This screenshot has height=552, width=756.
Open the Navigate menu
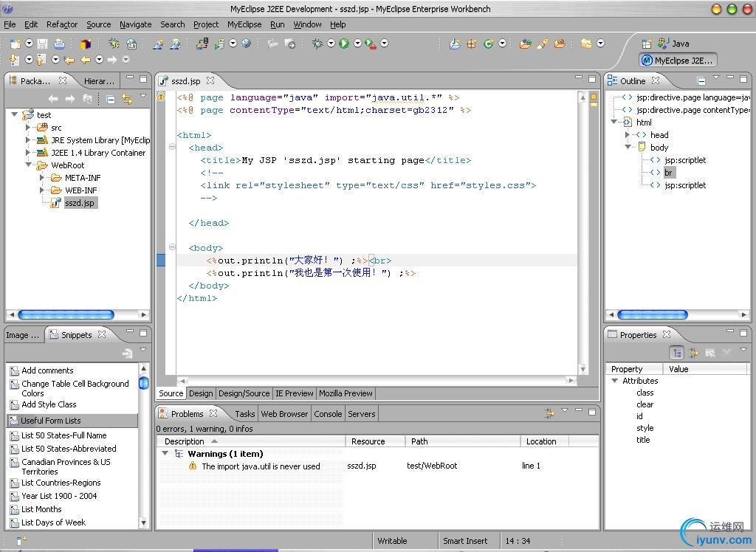[136, 24]
